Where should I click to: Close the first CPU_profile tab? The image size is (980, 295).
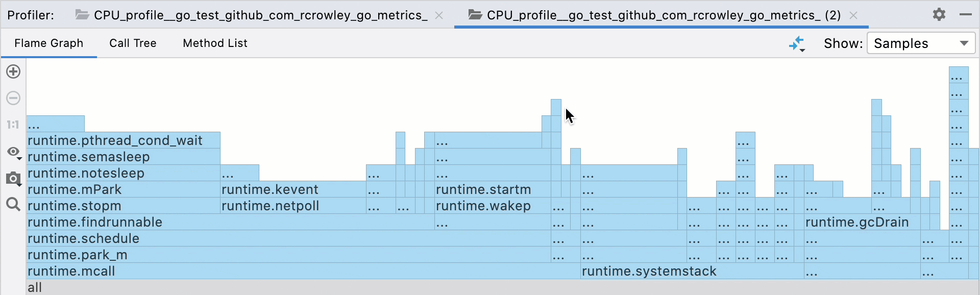(439, 15)
